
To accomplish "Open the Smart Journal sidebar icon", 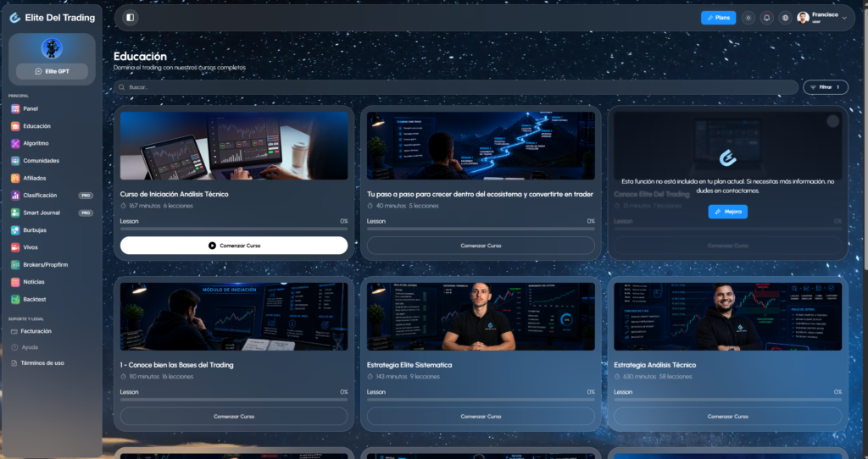I will tap(15, 213).
